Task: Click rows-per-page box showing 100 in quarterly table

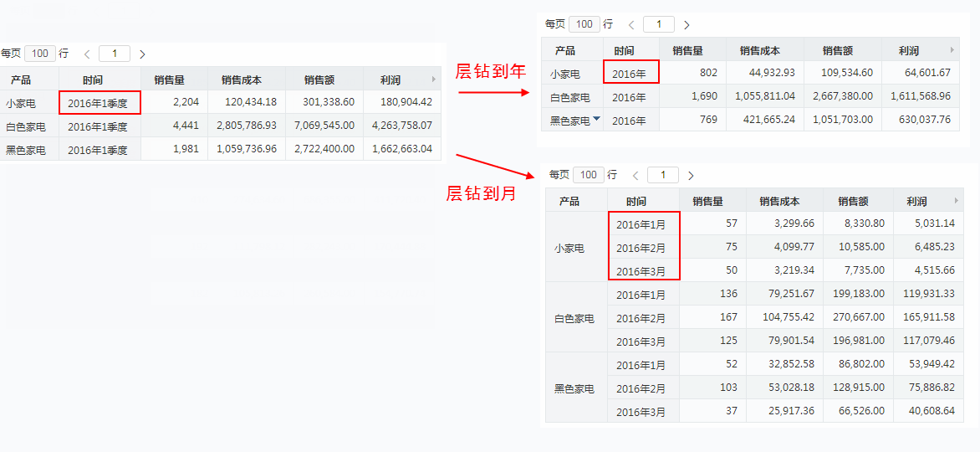Action: 39,54
